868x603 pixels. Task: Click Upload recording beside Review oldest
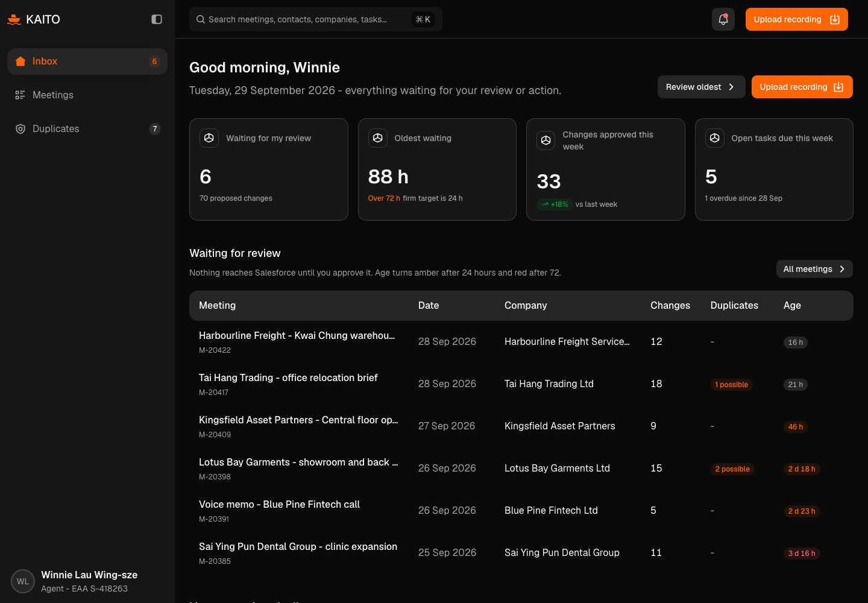point(802,87)
